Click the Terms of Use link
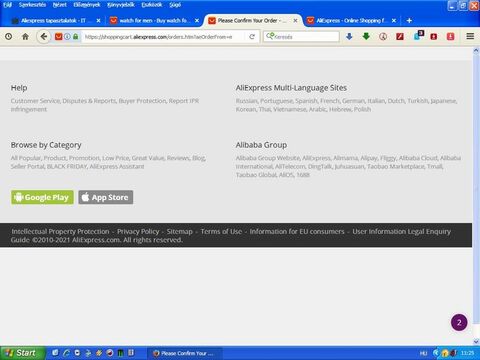 pyautogui.click(x=221, y=231)
